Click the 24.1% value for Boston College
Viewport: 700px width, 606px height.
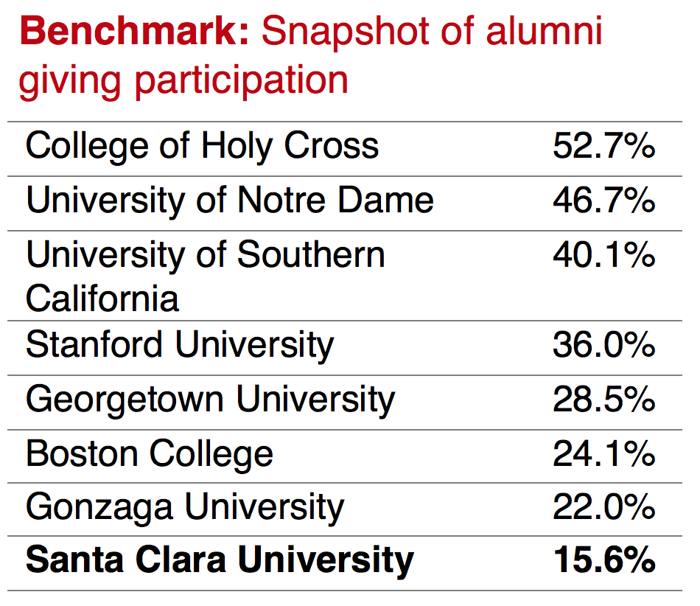click(x=603, y=453)
